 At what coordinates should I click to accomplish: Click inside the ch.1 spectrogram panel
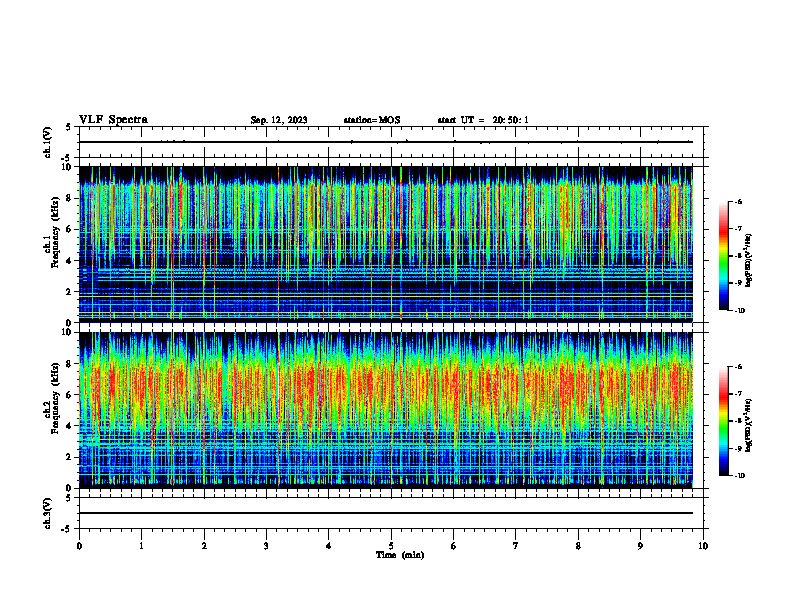pyautogui.click(x=385, y=244)
